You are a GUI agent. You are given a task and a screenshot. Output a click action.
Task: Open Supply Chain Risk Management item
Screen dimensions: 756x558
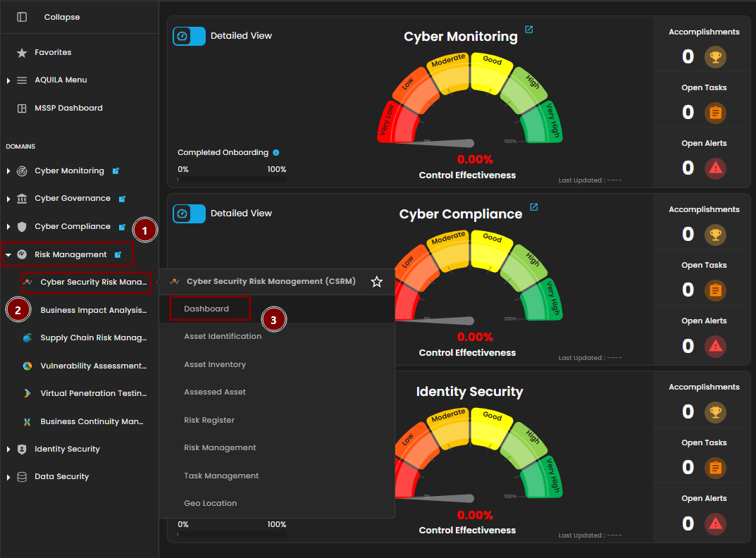(x=93, y=338)
